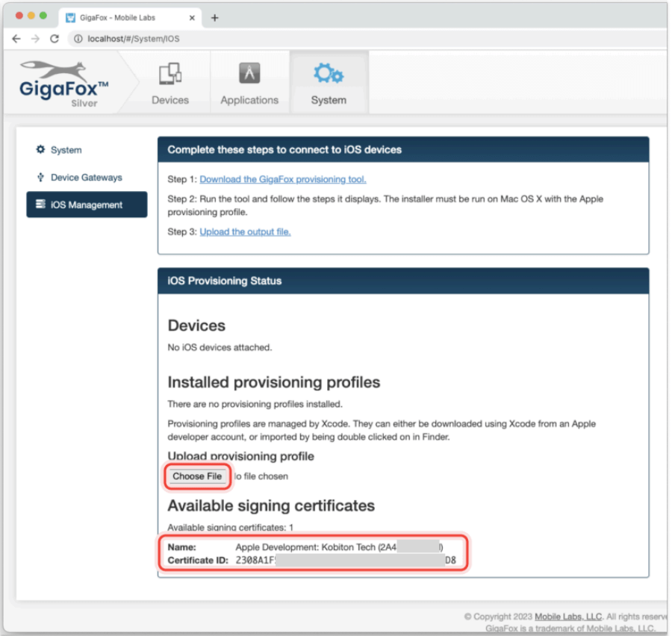The image size is (672, 636).
Task: Click the GigaFox tab favicon
Action: pyautogui.click(x=70, y=18)
